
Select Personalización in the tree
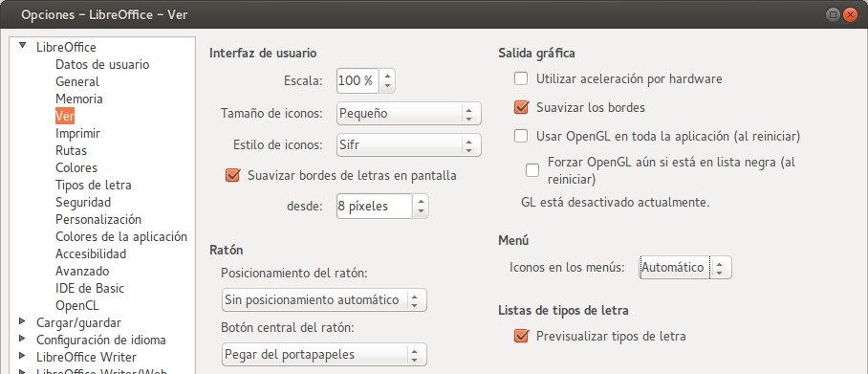[x=98, y=219]
